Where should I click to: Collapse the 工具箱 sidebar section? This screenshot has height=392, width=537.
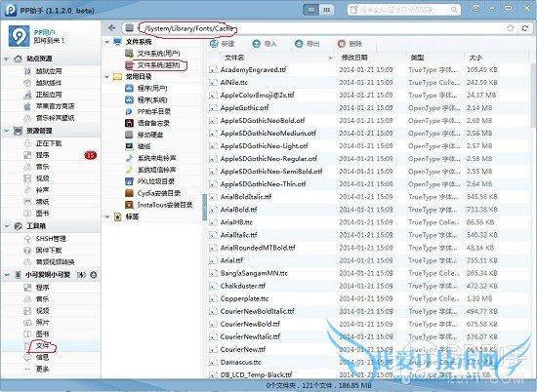coord(7,226)
